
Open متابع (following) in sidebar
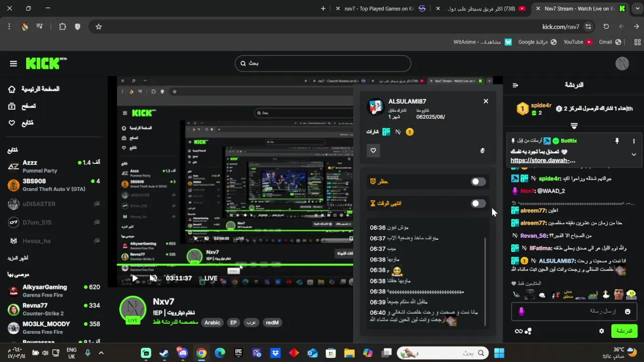coord(21,123)
